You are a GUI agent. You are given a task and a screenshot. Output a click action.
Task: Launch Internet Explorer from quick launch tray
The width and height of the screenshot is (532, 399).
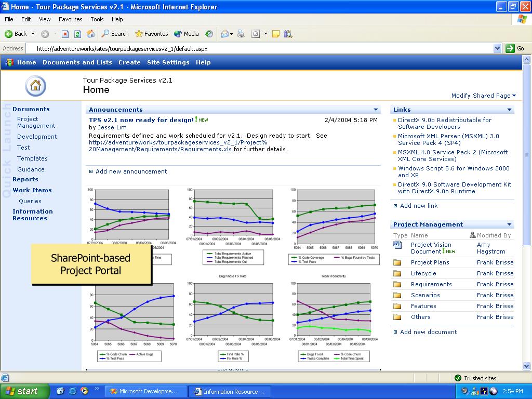click(72, 391)
